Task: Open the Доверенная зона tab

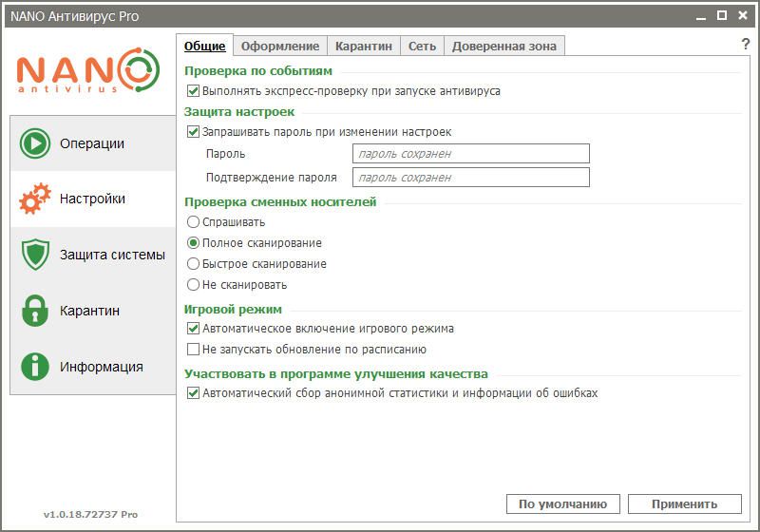Action: tap(504, 46)
